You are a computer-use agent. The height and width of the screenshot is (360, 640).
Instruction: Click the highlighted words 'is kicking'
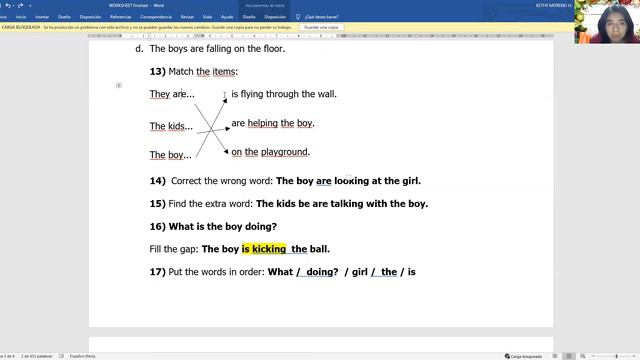click(264, 249)
